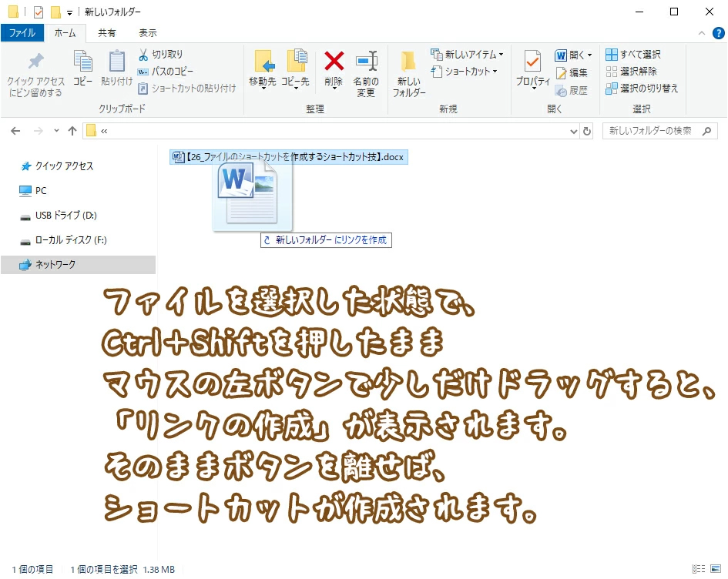This screenshot has width=728, height=579.
Task: Click status text 1 個の項目を選択
Action: (x=104, y=569)
